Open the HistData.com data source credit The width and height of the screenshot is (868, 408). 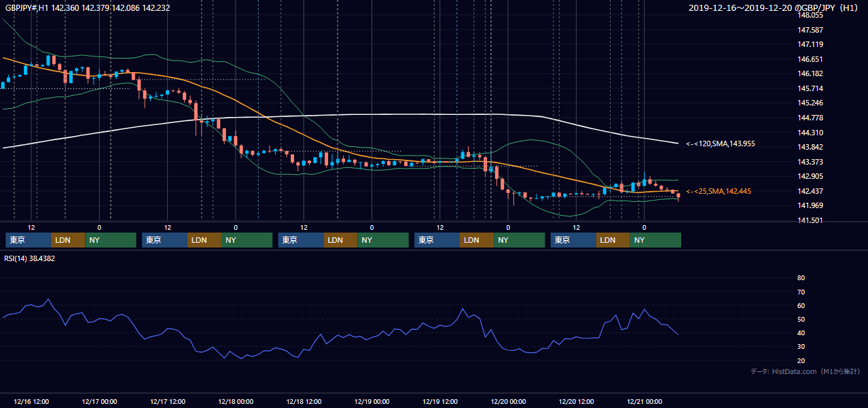(805, 371)
